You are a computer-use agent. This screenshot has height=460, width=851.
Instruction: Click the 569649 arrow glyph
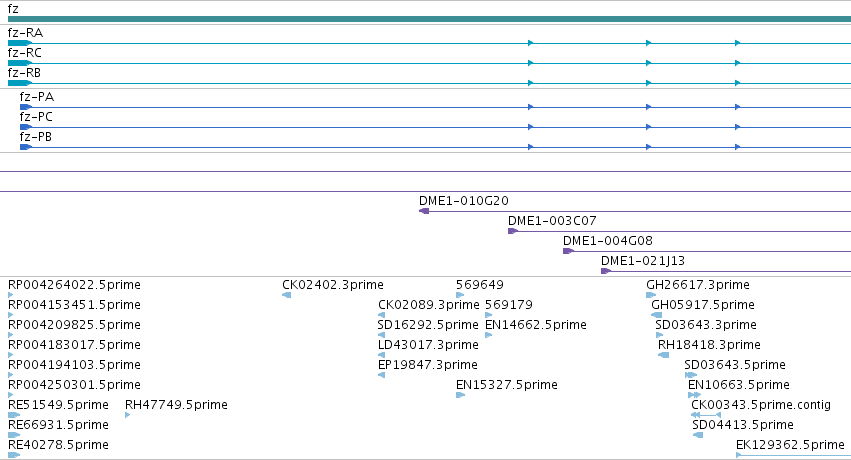click(460, 295)
